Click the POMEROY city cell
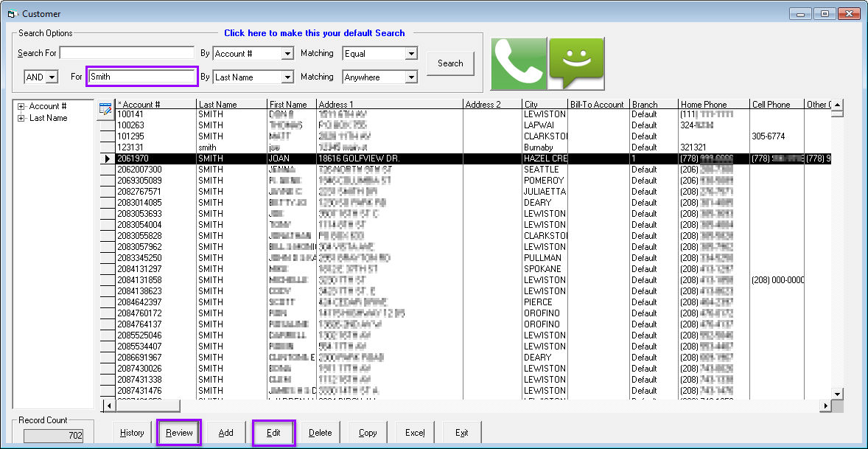This screenshot has height=449, width=868. (x=545, y=181)
